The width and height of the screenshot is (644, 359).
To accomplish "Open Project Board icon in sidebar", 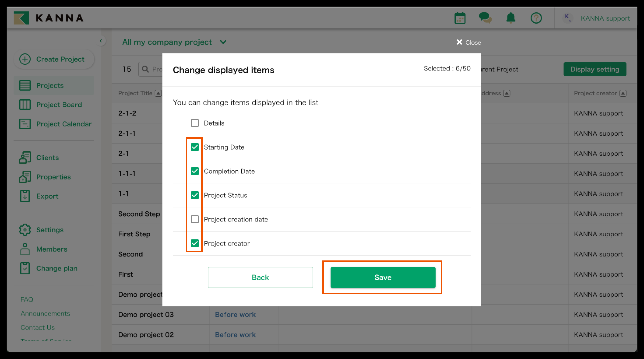I will (25, 105).
